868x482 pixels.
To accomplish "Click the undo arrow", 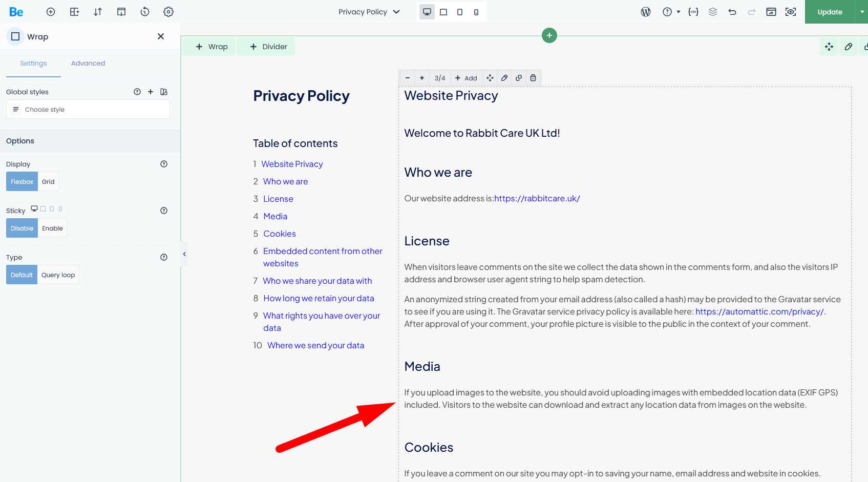I will pos(732,12).
